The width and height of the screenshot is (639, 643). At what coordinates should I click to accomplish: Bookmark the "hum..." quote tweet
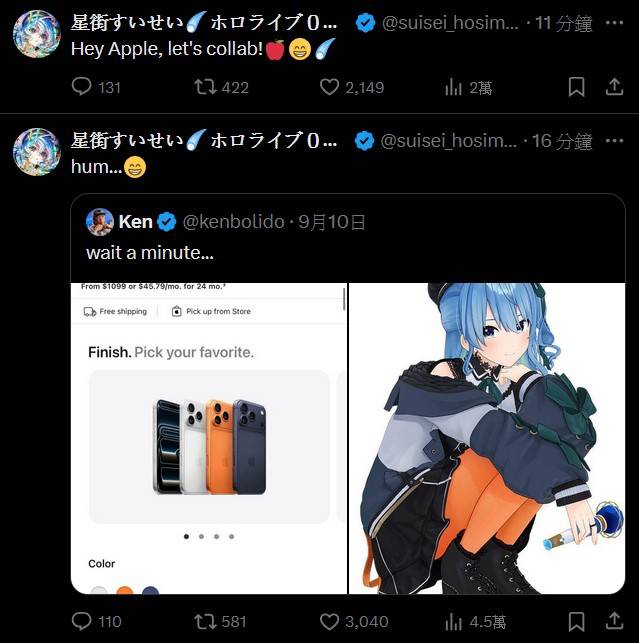576,622
